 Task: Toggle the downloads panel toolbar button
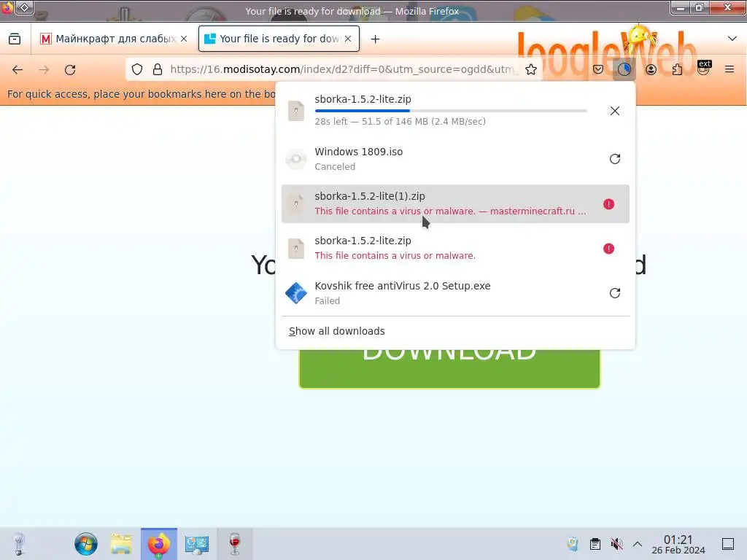coord(624,69)
